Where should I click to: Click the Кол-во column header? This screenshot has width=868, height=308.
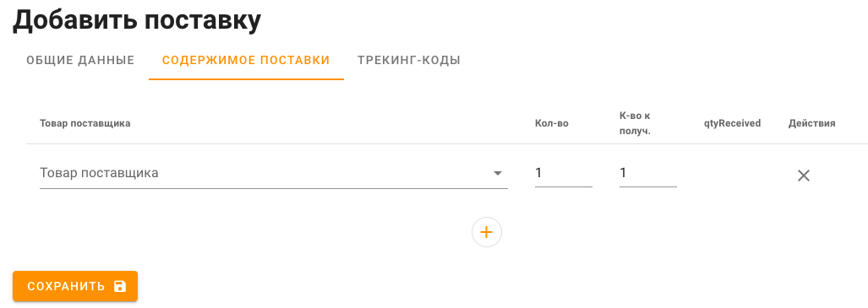coord(552,123)
